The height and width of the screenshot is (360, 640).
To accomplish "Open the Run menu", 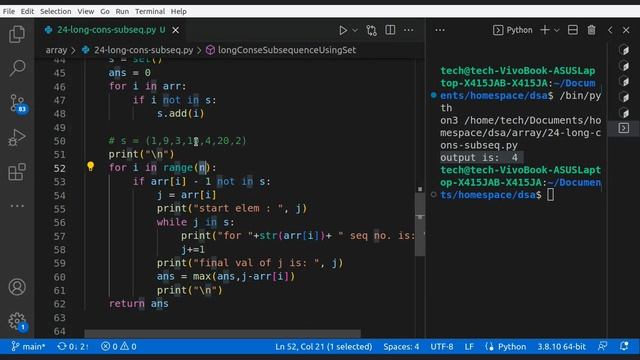I will coord(122,11).
